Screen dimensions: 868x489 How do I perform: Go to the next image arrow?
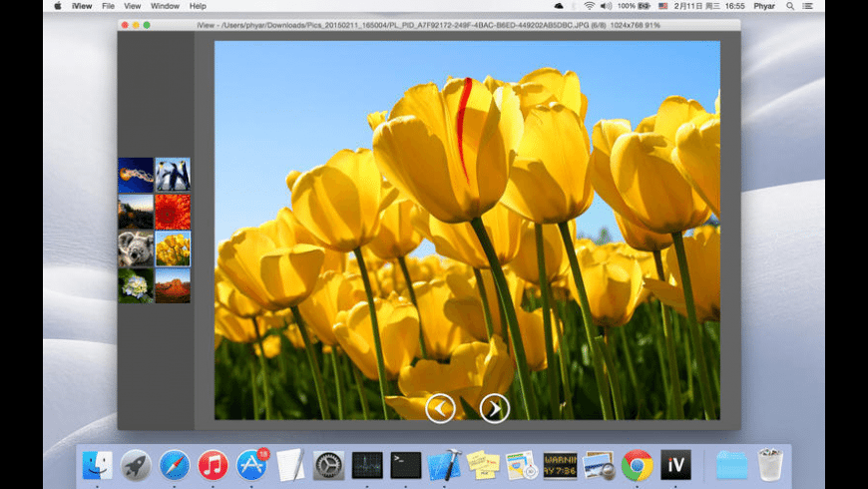[494, 408]
